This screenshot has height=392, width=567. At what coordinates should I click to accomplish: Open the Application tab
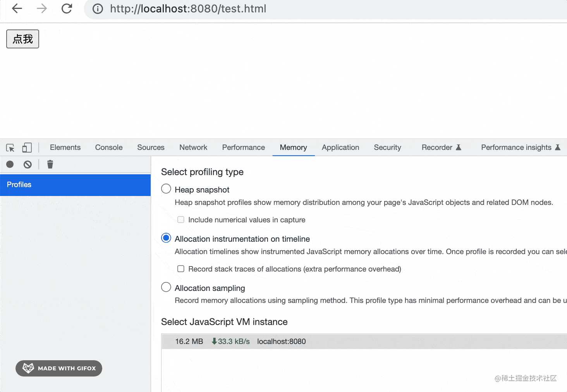click(x=340, y=148)
